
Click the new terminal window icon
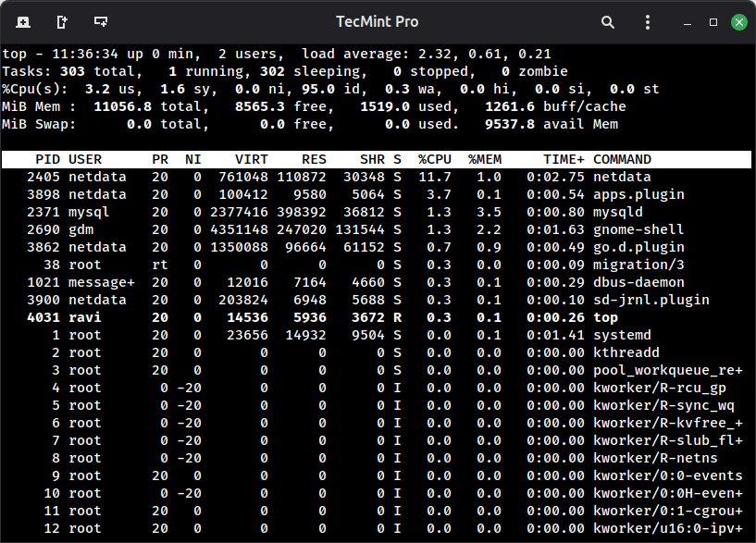click(x=100, y=21)
